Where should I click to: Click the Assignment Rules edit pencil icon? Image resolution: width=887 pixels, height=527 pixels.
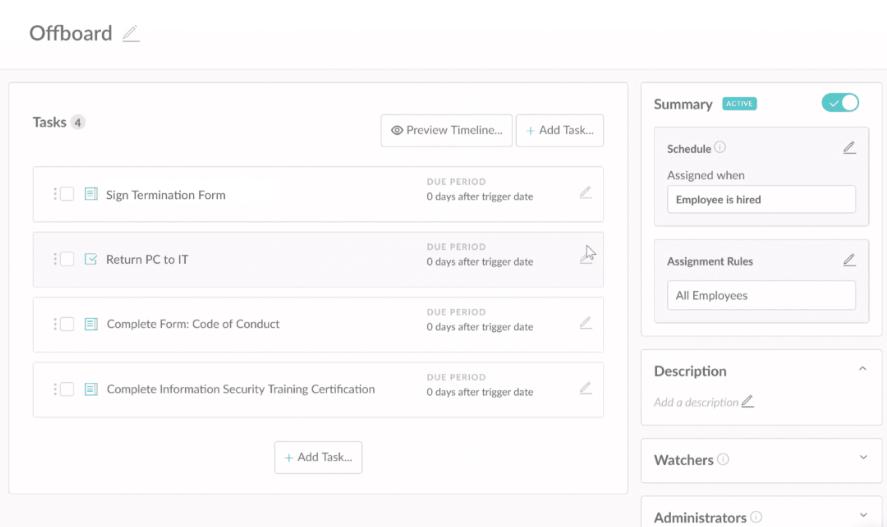849,260
